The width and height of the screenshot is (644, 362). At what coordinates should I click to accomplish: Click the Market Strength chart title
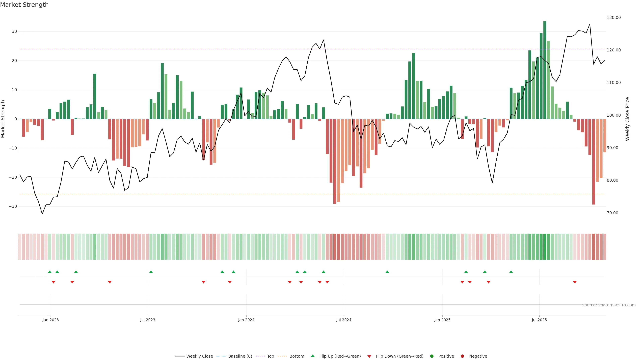point(24,5)
